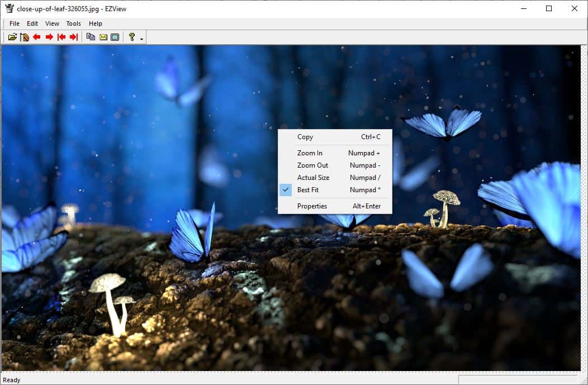Choose Copy from the context menu
The width and height of the screenshot is (588, 385).
click(x=305, y=137)
